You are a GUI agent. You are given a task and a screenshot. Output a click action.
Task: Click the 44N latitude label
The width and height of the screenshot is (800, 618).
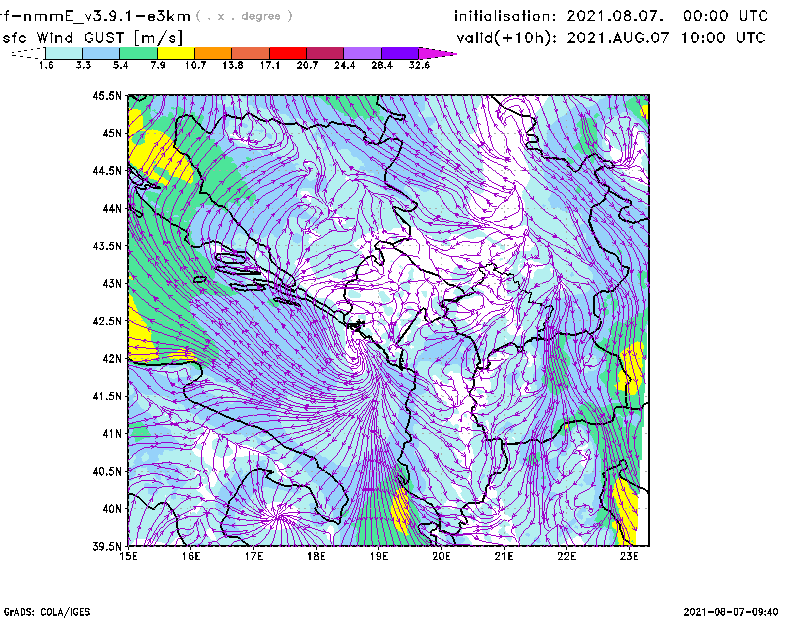point(112,208)
